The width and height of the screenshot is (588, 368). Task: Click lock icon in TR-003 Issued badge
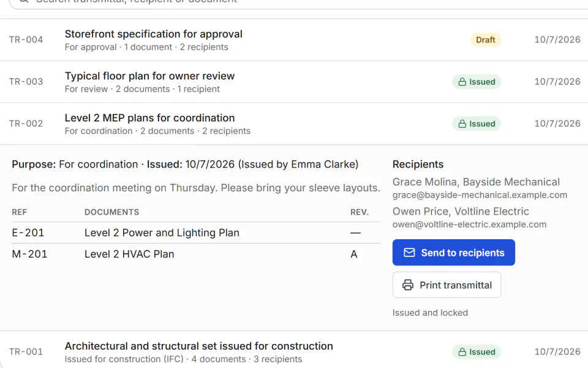pyautogui.click(x=462, y=82)
